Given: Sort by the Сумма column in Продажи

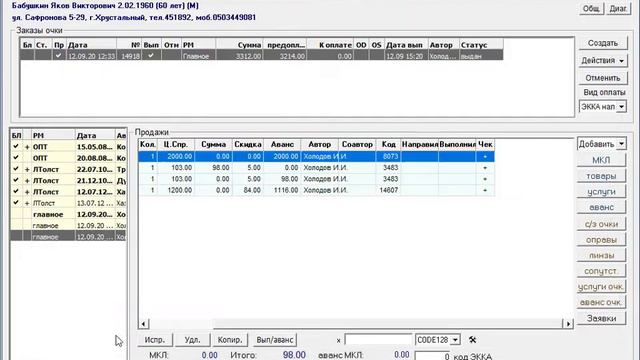Looking at the screenshot, I should point(213,144).
